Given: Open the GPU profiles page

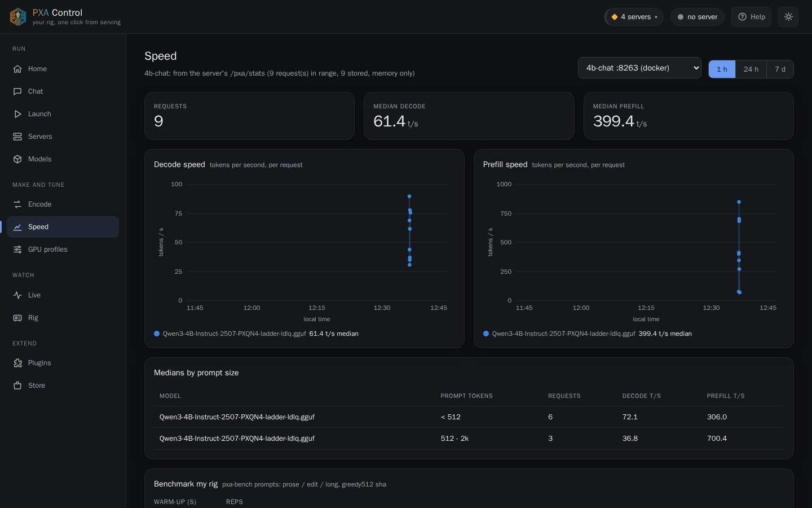Looking at the screenshot, I should point(63,249).
